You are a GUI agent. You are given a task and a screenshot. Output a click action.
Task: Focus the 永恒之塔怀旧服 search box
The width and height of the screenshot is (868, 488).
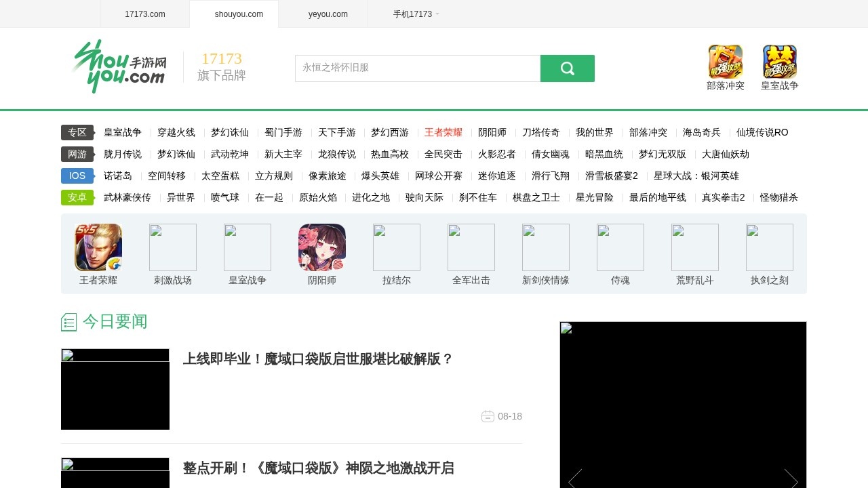418,68
